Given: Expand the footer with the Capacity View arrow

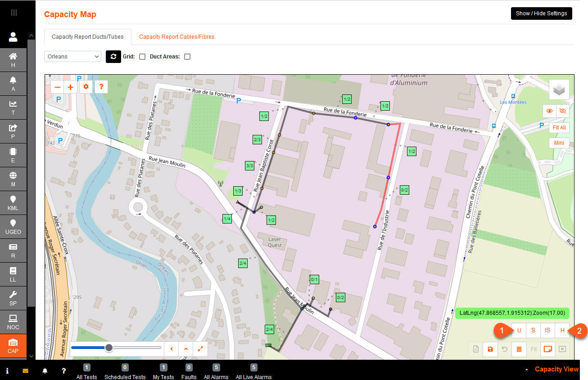Looking at the screenshot, I should [527, 370].
